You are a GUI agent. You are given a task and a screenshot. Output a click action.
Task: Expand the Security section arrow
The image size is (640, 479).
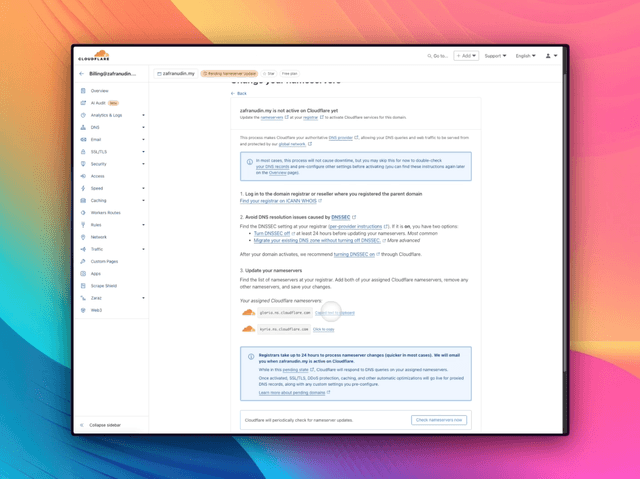(x=143, y=164)
